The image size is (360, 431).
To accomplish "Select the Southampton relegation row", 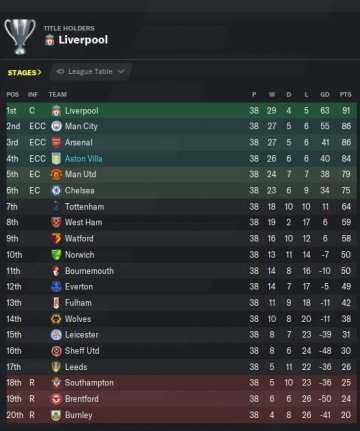I will click(181, 383).
